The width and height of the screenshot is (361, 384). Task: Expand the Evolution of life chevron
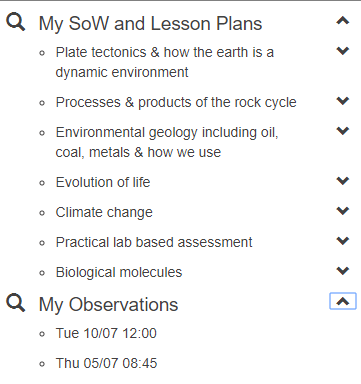343,181
